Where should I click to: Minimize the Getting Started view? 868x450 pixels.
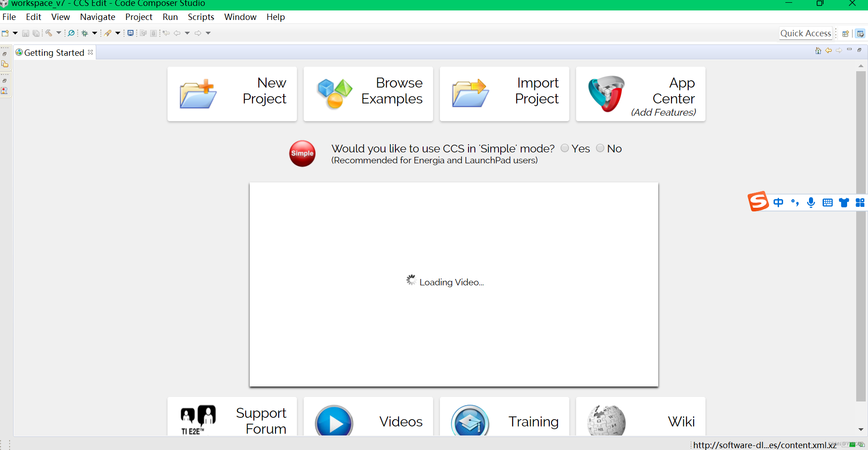pyautogui.click(x=849, y=49)
